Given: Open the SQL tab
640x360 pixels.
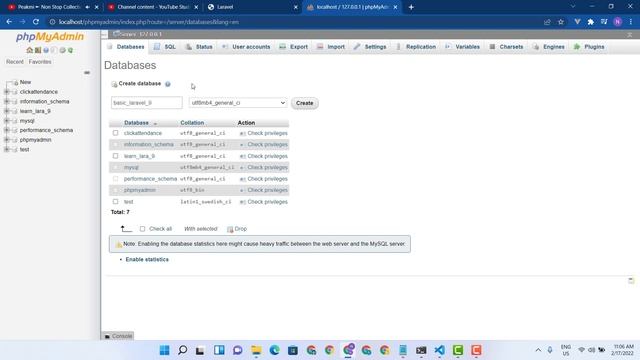Looking at the screenshot, I should click(x=165, y=47).
